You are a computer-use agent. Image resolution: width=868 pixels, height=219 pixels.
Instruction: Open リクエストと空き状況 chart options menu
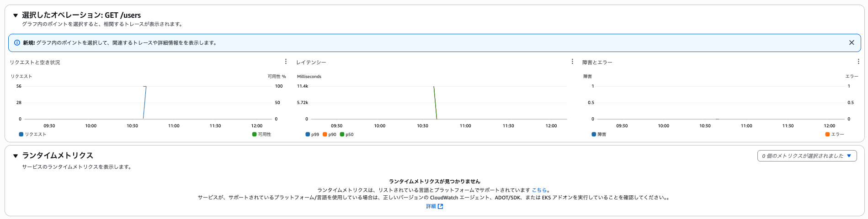[286, 62]
